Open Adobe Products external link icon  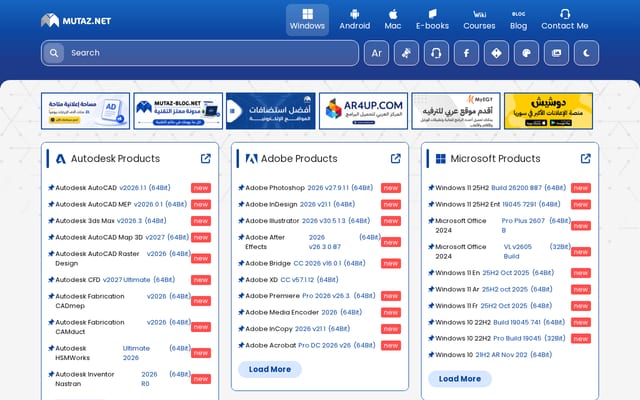[x=396, y=158]
